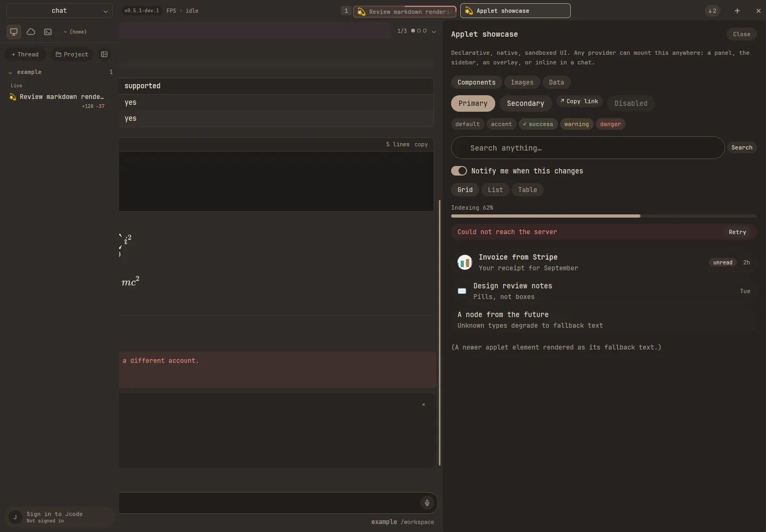Click the Stripe invoice avatar icon
Screen dimensions: 766x532
(x=465, y=262)
